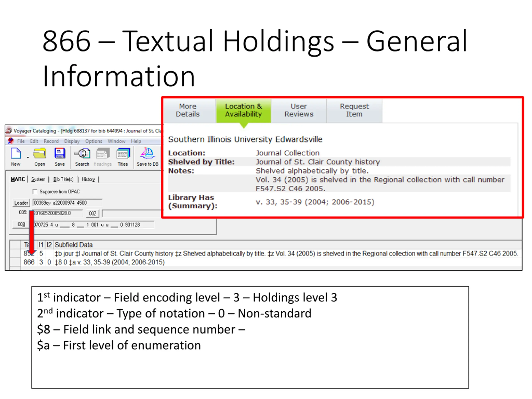Click the Titles toolbar icon
The width and height of the screenshot is (532, 399).
[x=123, y=153]
